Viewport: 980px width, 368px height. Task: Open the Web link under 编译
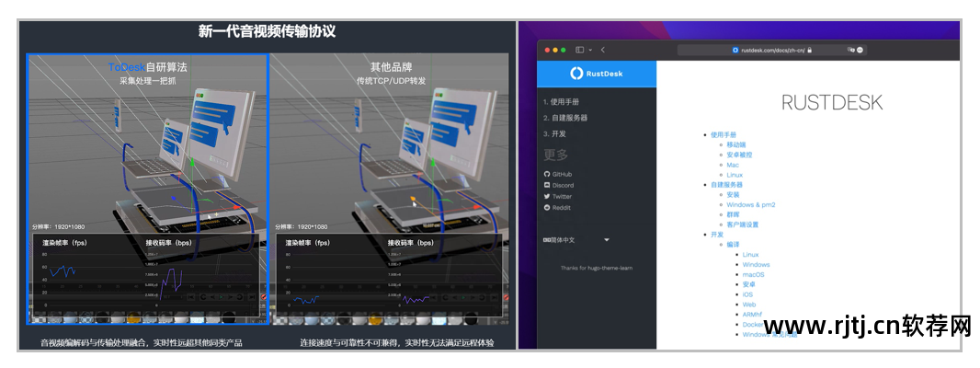click(749, 305)
